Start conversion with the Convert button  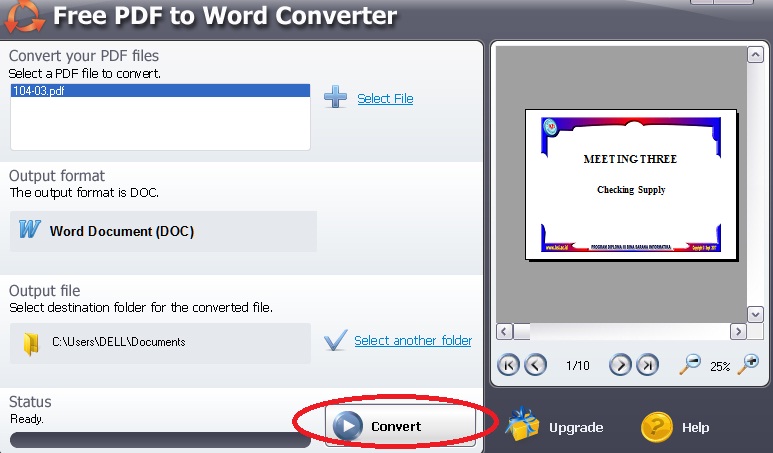(400, 426)
